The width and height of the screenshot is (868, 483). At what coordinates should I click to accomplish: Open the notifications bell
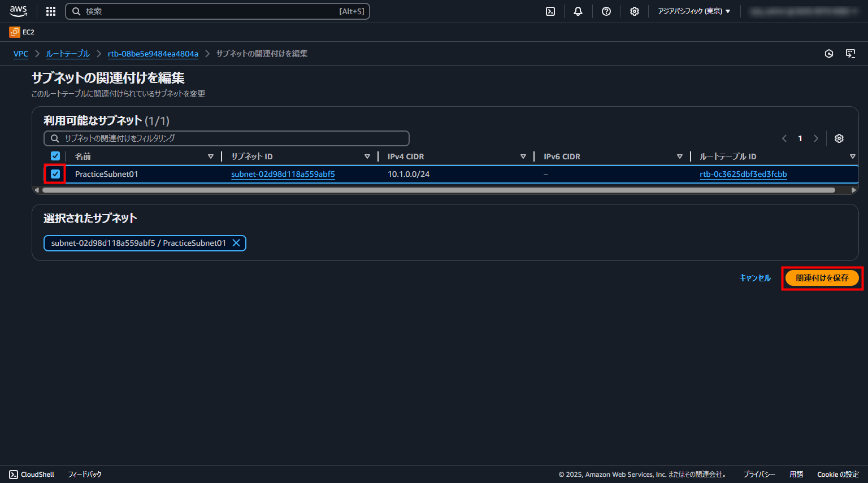click(x=578, y=11)
